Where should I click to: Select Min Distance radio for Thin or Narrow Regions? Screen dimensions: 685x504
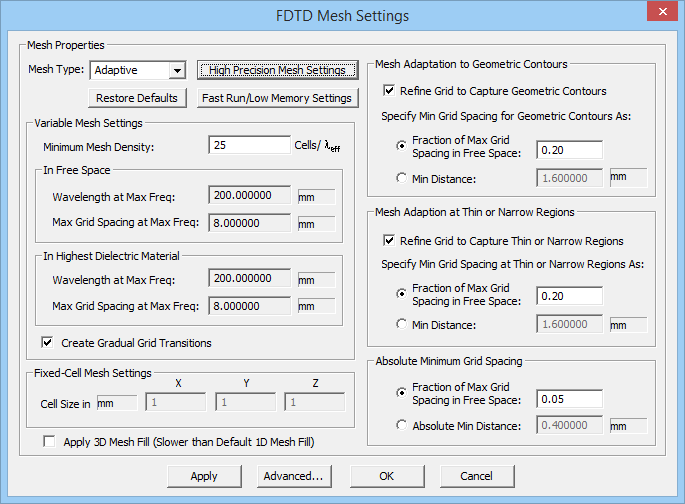(402, 324)
